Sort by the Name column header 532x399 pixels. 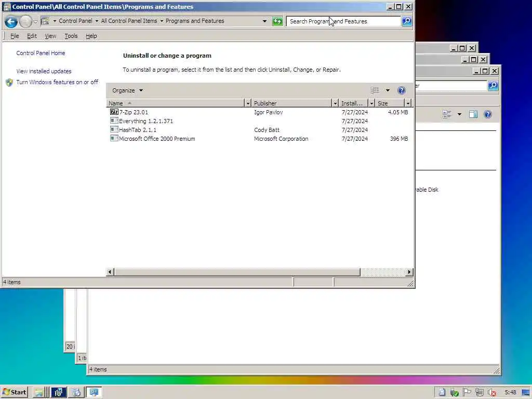(176, 103)
